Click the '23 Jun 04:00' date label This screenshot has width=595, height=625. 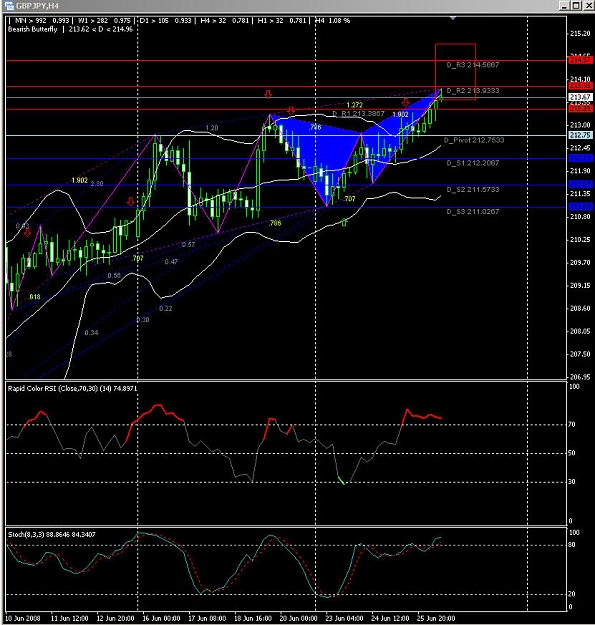pyautogui.click(x=345, y=619)
